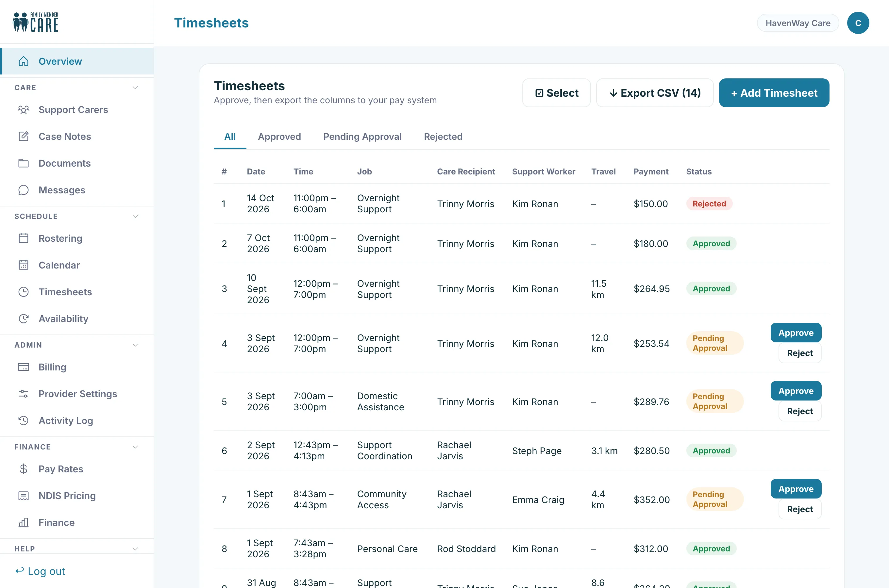The width and height of the screenshot is (889, 588).
Task: Click the 3.1 km travel cell
Action: 604,450
